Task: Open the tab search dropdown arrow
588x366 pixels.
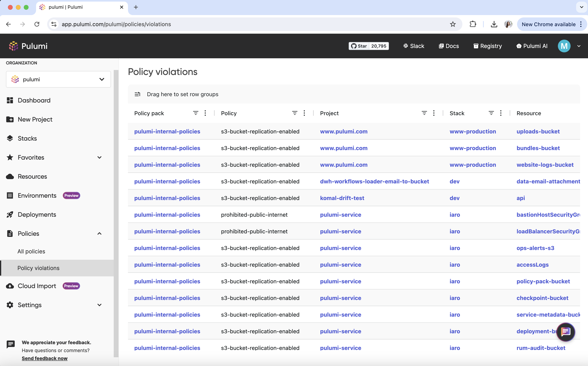Action: 582,7
